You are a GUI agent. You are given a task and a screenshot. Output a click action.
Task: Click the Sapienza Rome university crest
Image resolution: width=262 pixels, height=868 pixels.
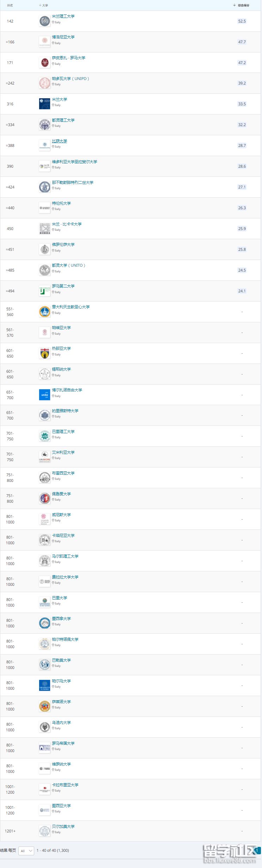[x=44, y=63]
